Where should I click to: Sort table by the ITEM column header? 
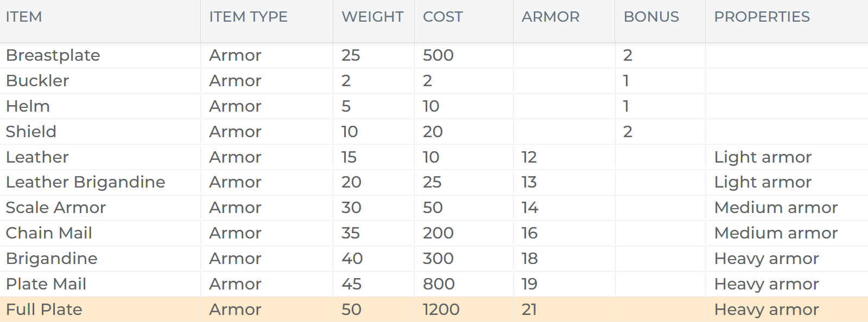[x=24, y=17]
